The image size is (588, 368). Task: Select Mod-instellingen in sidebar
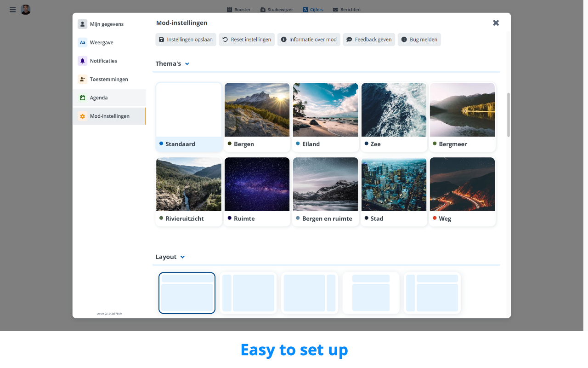click(109, 116)
